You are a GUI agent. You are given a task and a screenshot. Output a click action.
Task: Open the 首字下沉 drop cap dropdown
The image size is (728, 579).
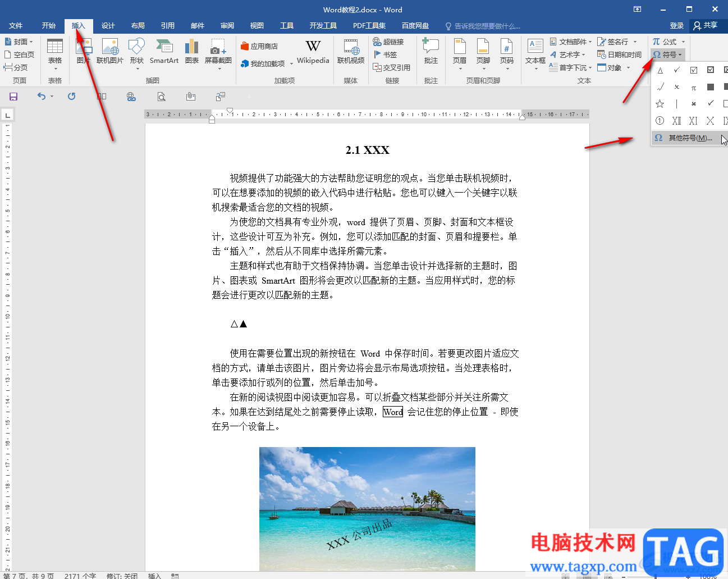coord(570,67)
